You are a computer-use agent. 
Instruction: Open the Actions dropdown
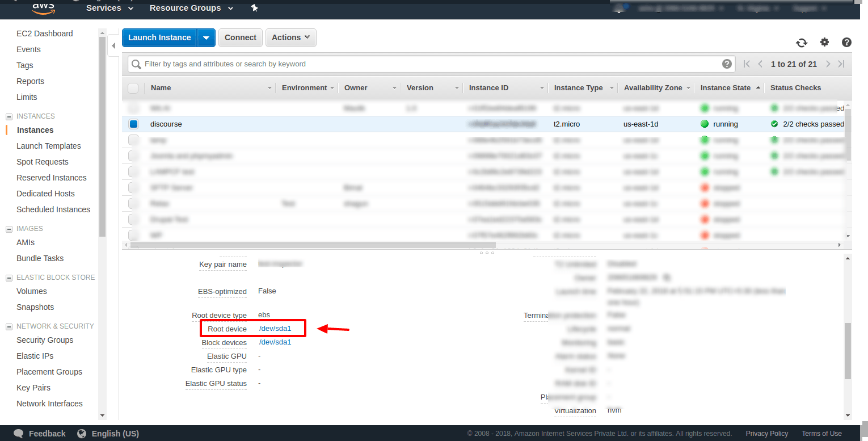click(290, 37)
